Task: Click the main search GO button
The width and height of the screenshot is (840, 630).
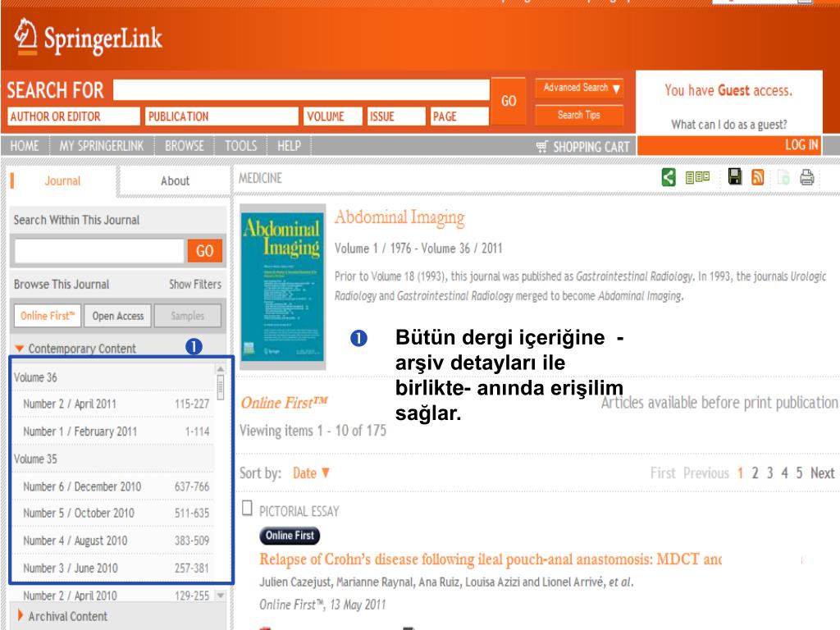Action: tap(509, 101)
